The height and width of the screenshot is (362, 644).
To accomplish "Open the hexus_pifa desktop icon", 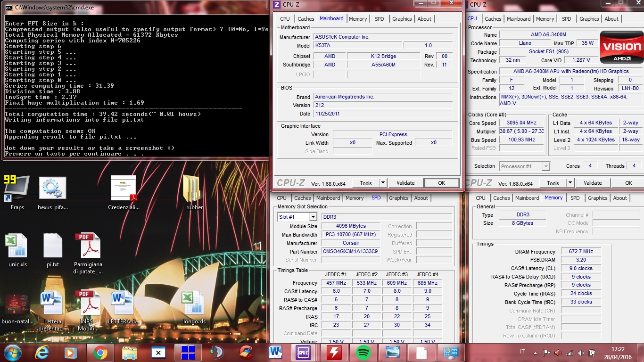I will (52, 192).
